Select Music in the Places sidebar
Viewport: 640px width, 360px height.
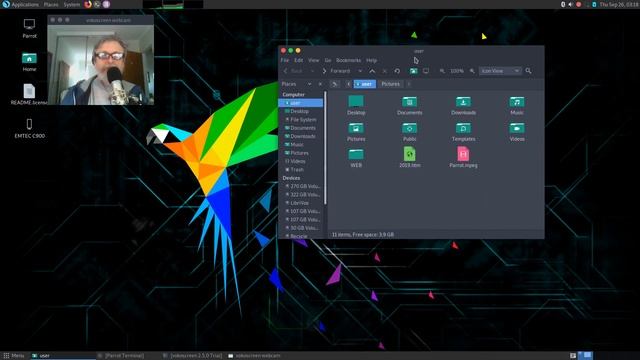click(301, 144)
